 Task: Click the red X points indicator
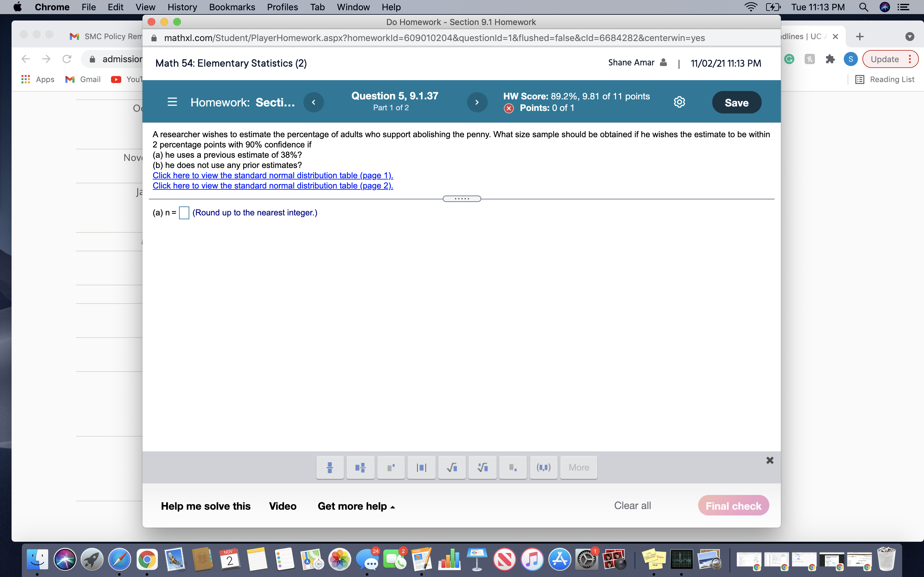(x=508, y=108)
